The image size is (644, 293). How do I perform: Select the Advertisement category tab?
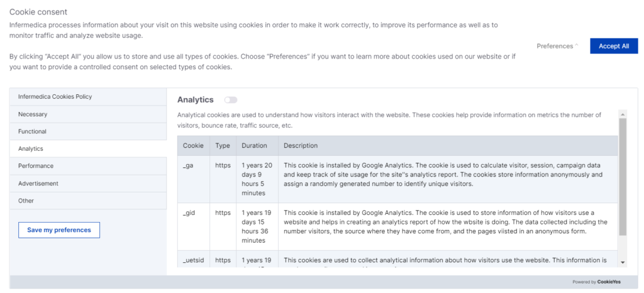(x=88, y=184)
